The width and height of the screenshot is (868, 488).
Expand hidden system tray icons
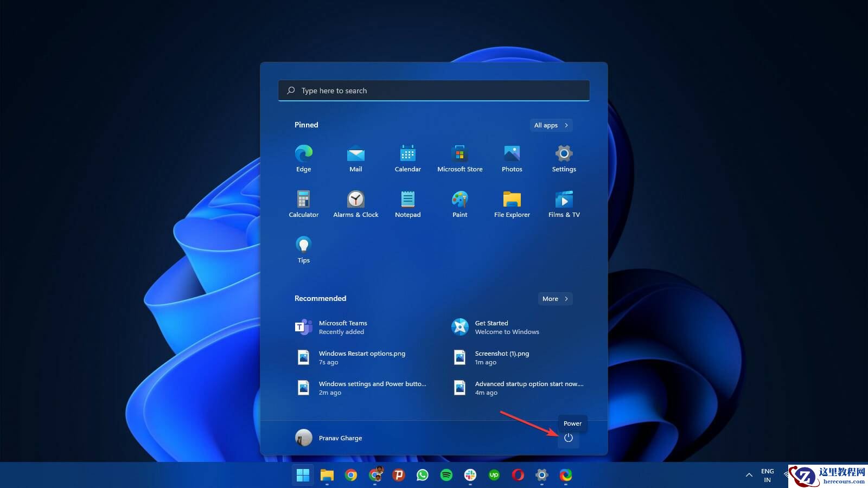pos(749,475)
